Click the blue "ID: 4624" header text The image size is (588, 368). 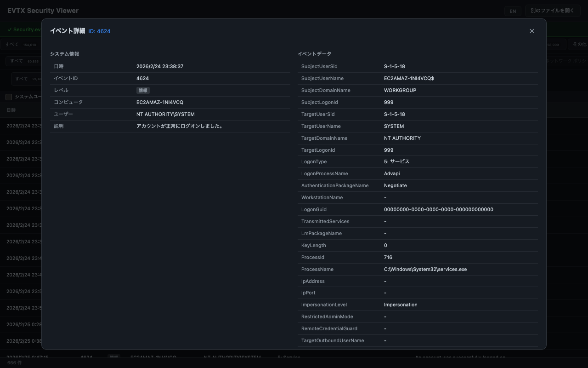point(99,31)
